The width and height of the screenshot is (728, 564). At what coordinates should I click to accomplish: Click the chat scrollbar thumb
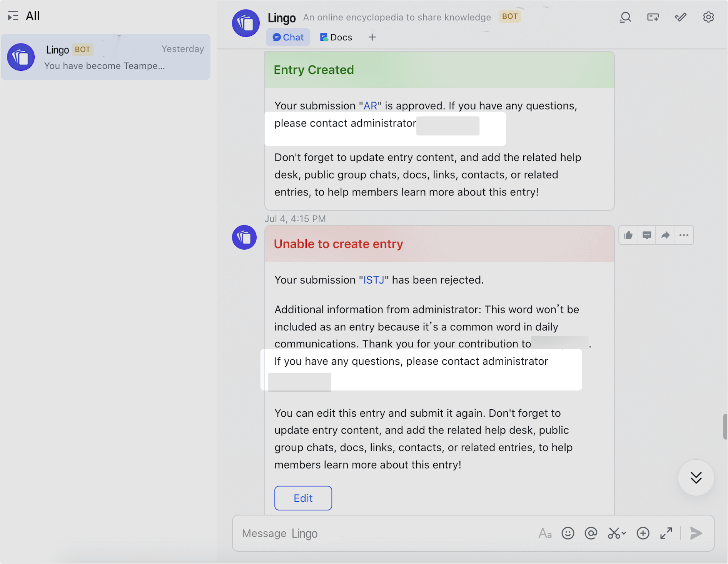(725, 427)
